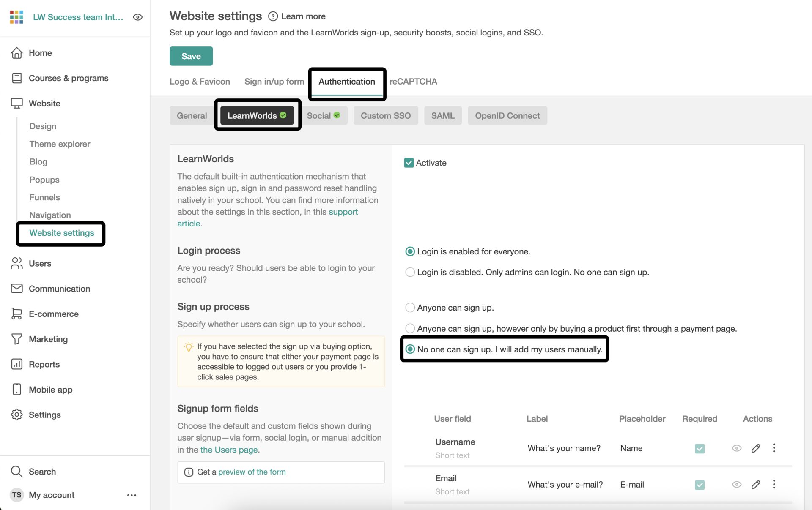
Task: Open Popups in the sidebar
Action: (x=44, y=180)
